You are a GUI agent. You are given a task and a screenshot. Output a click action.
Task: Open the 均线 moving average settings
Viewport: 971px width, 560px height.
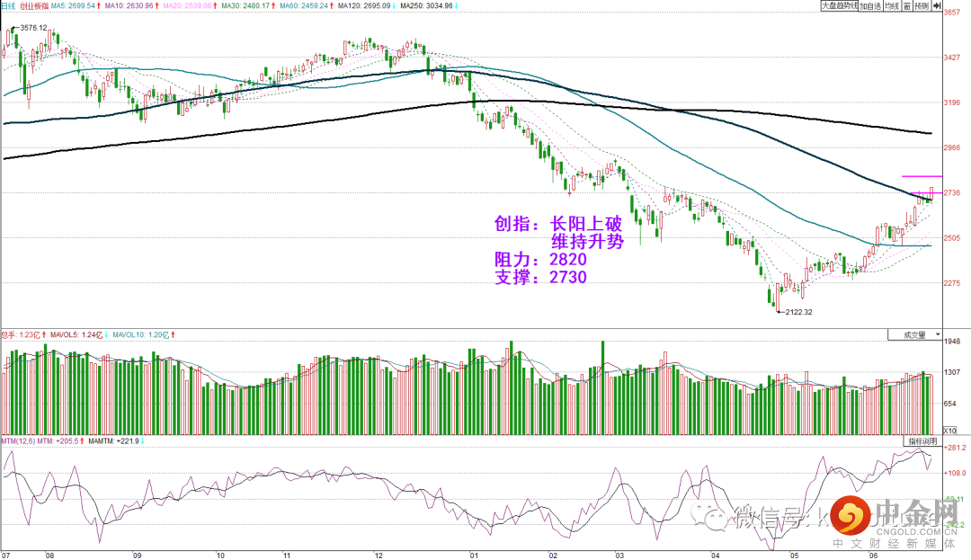[x=891, y=5]
